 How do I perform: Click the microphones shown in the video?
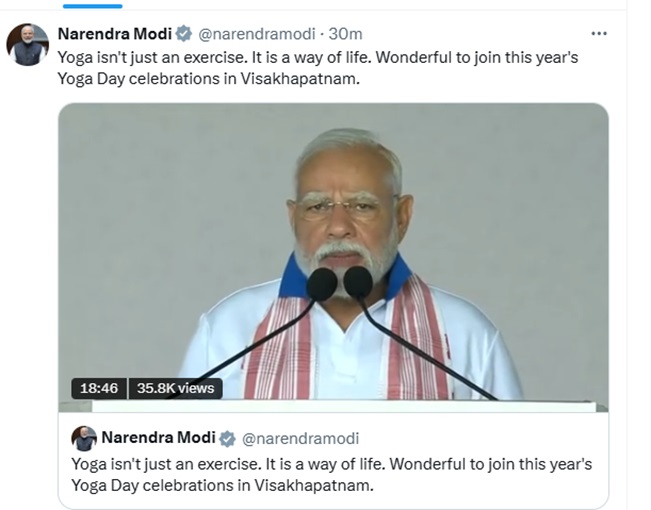340,283
